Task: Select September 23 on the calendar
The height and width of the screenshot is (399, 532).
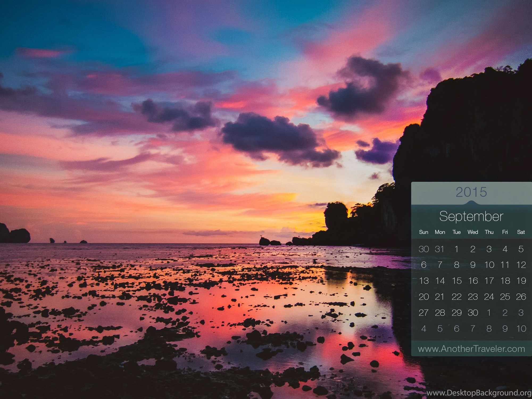Action: [x=473, y=297]
